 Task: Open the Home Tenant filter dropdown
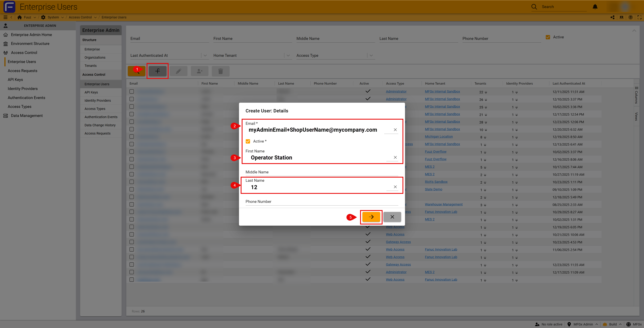[x=288, y=55]
